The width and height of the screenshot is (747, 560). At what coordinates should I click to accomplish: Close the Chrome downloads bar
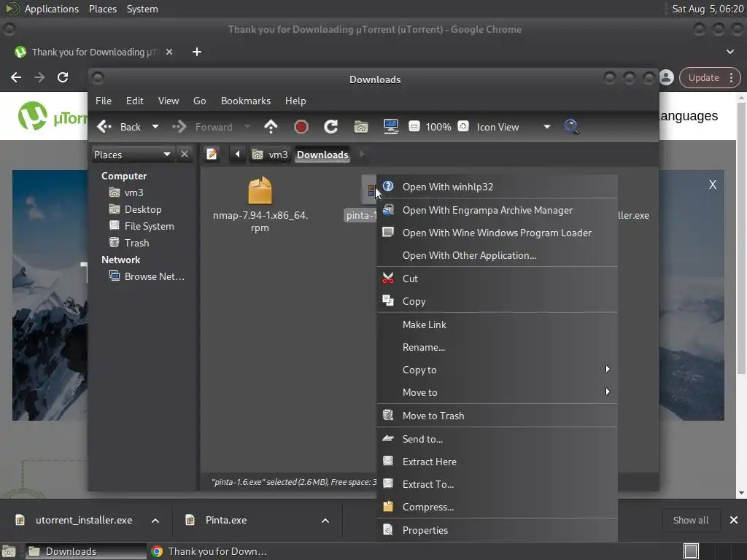coord(734,520)
